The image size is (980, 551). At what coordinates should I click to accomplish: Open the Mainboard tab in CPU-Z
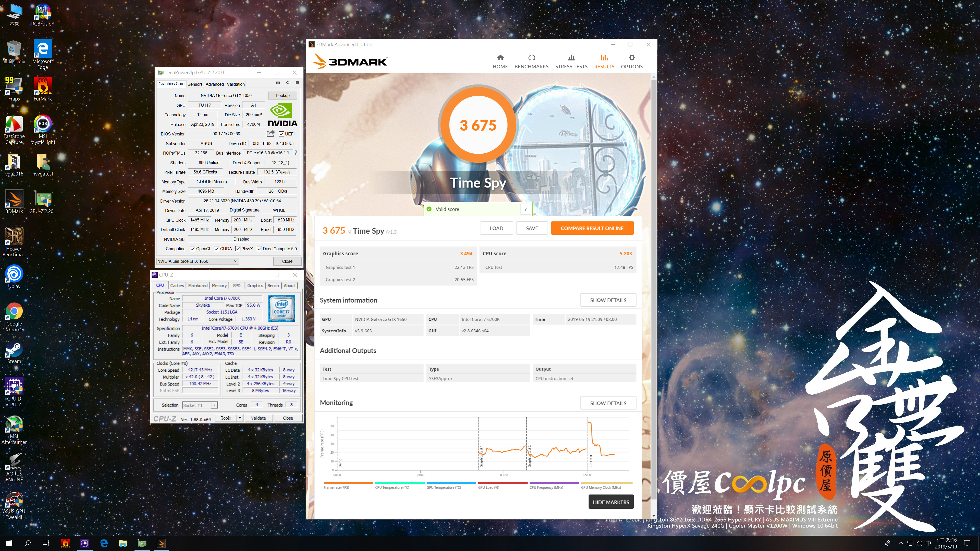point(198,286)
